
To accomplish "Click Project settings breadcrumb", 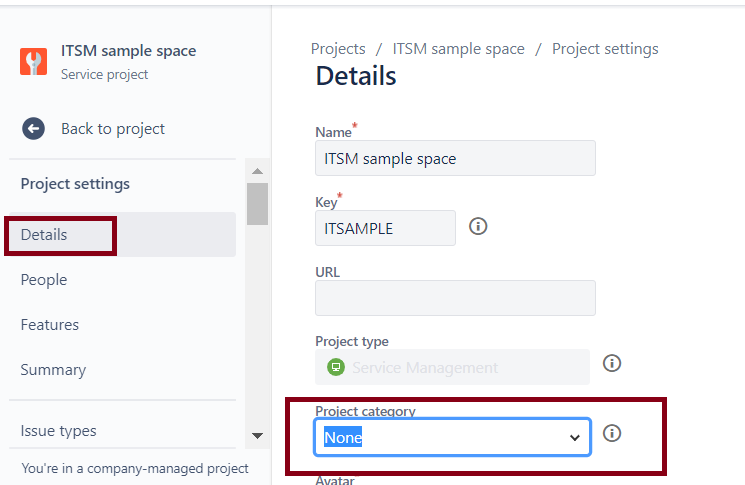I will (605, 49).
